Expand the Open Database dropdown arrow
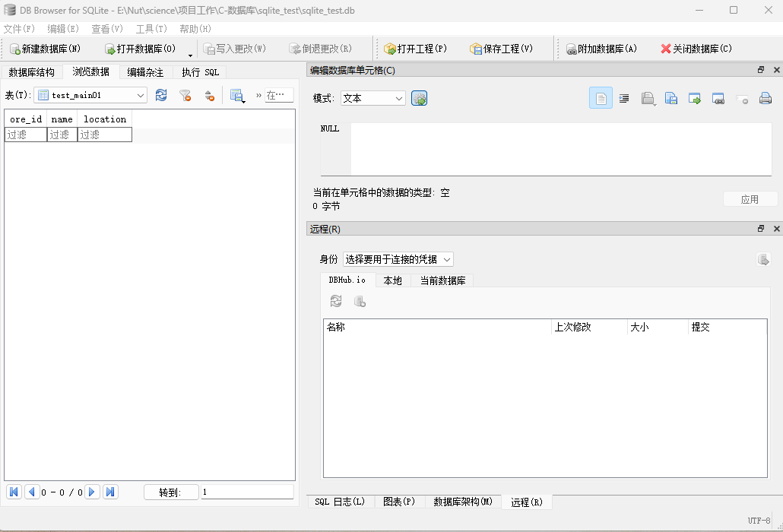This screenshot has width=783, height=532. (190, 54)
